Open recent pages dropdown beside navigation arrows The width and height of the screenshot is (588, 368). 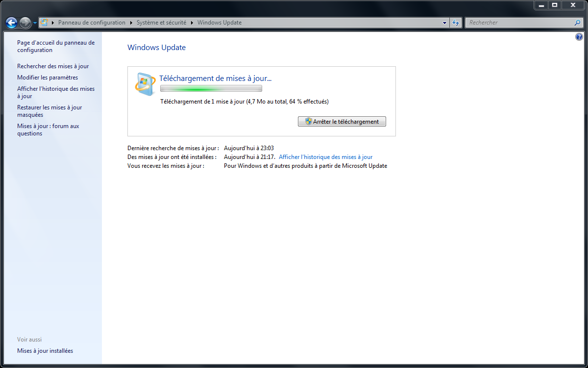[35, 23]
